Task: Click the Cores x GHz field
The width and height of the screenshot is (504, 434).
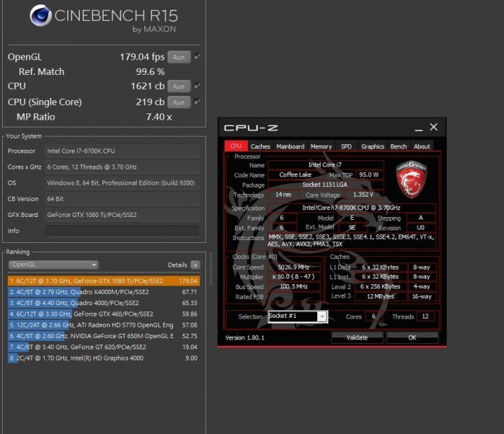Action: 122,167
